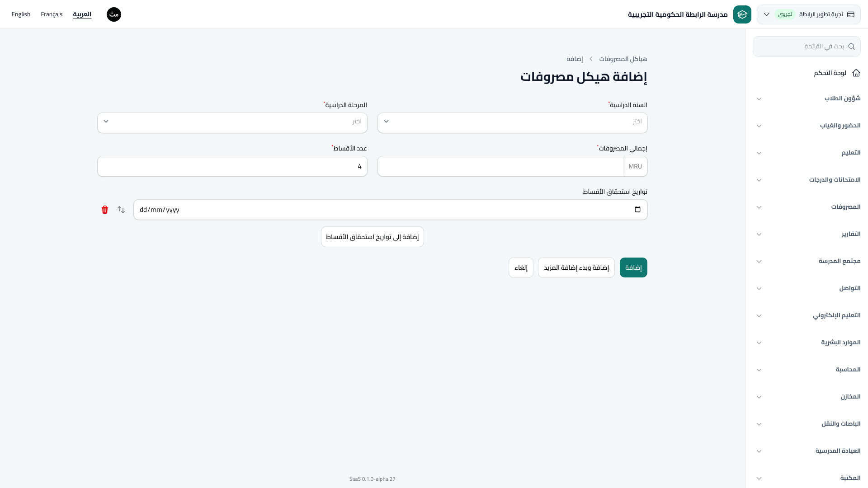
Task: Focus the بحث في القائمة search box
Action: click(x=807, y=47)
